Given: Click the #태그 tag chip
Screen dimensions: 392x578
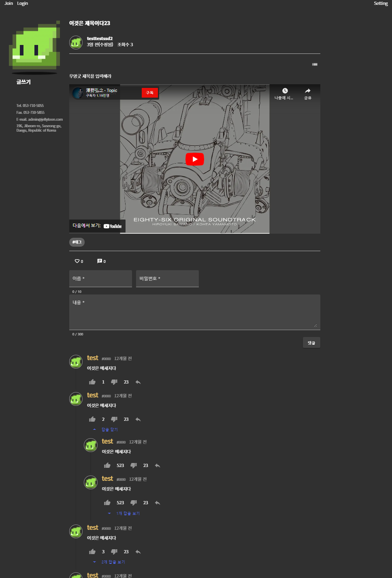Looking at the screenshot, I should [x=77, y=242].
